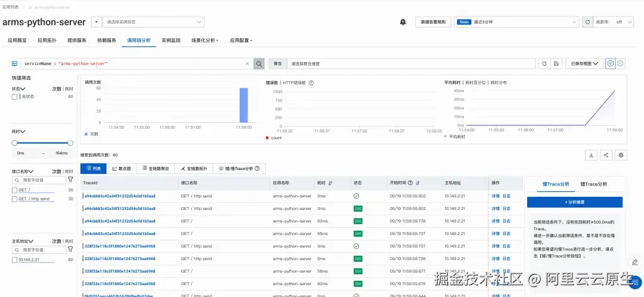Click 接口名称 搜索字段值 search field
This screenshot has width=644, height=297.
pyautogui.click(x=39, y=180)
